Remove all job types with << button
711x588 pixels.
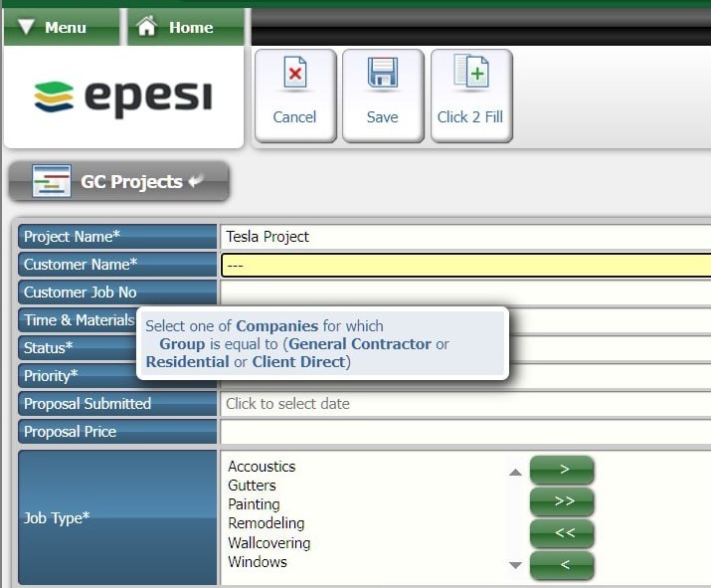coord(562,532)
